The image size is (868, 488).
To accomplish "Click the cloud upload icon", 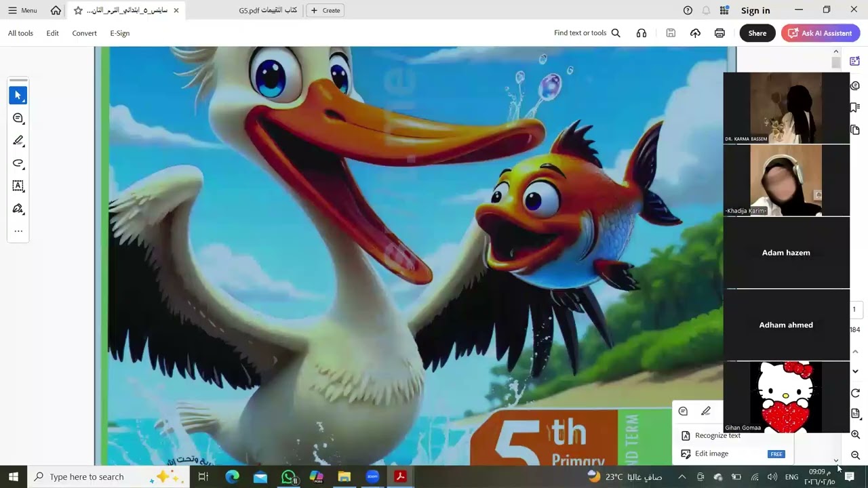I will 695,33.
